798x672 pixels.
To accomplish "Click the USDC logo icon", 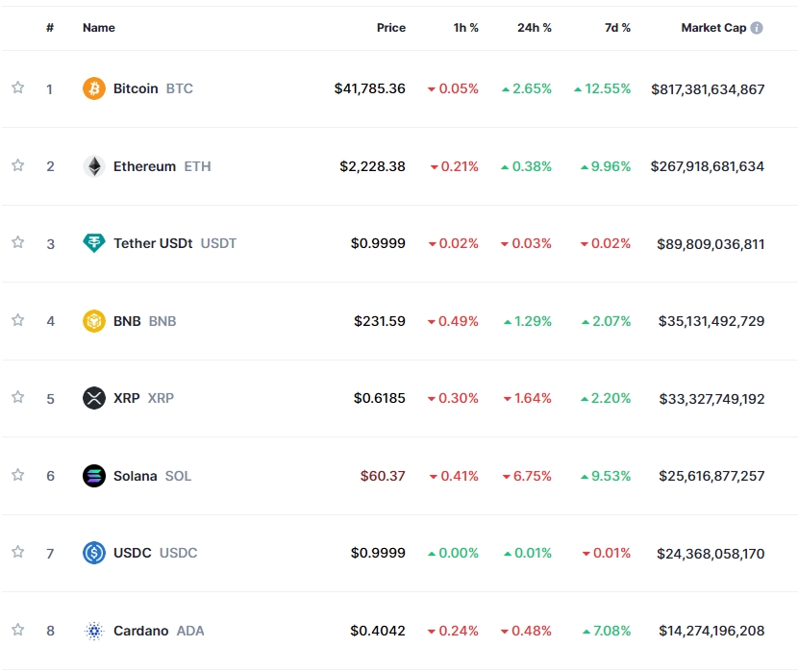I will pyautogui.click(x=93, y=553).
